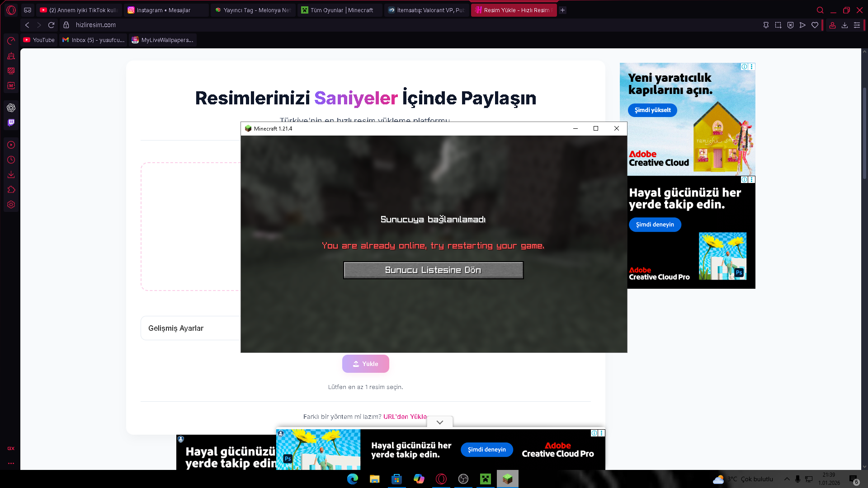Click the send arrow icon in address bar

point(802,25)
